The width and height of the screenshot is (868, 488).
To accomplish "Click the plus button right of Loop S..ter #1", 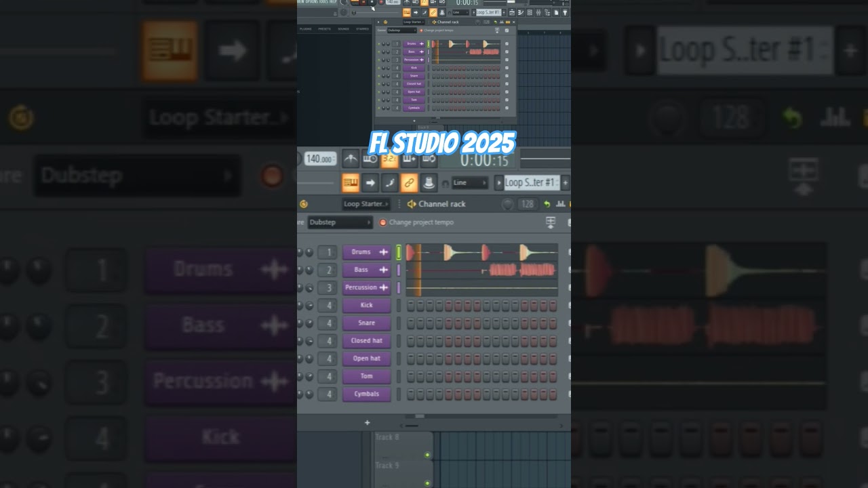I will tap(565, 182).
